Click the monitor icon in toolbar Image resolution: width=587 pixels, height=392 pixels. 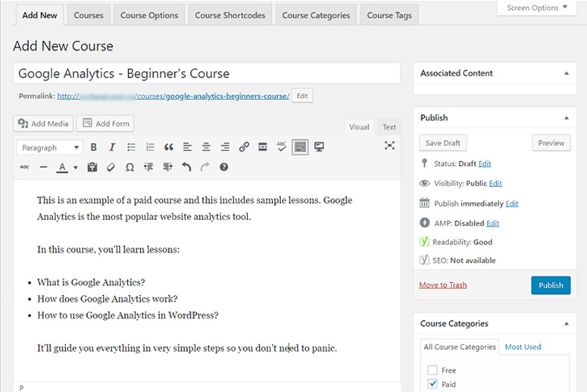[x=319, y=147]
